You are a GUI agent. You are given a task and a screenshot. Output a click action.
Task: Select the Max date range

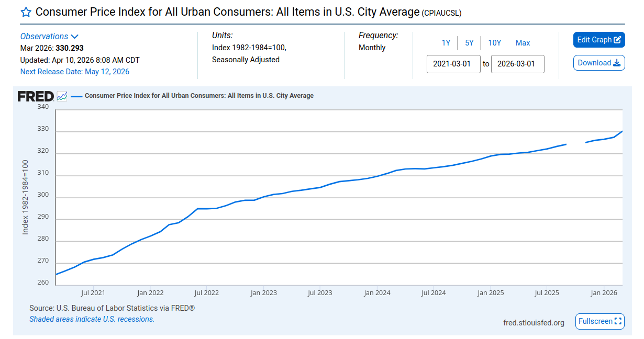[523, 43]
